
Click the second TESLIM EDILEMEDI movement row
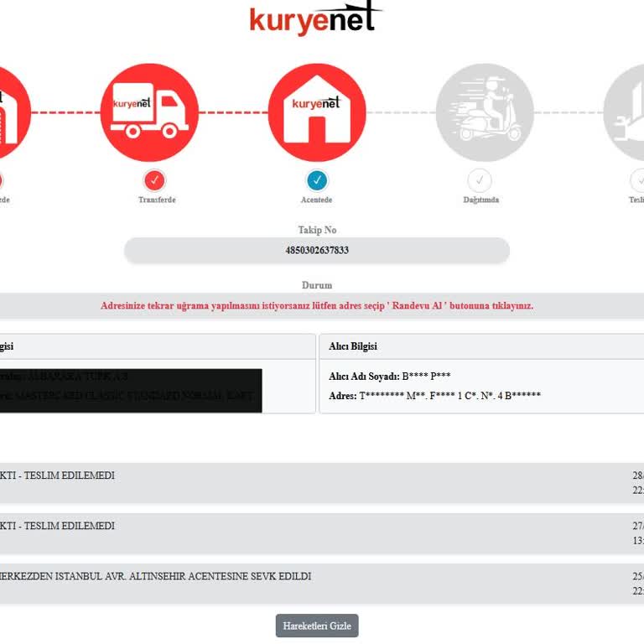coord(322,533)
